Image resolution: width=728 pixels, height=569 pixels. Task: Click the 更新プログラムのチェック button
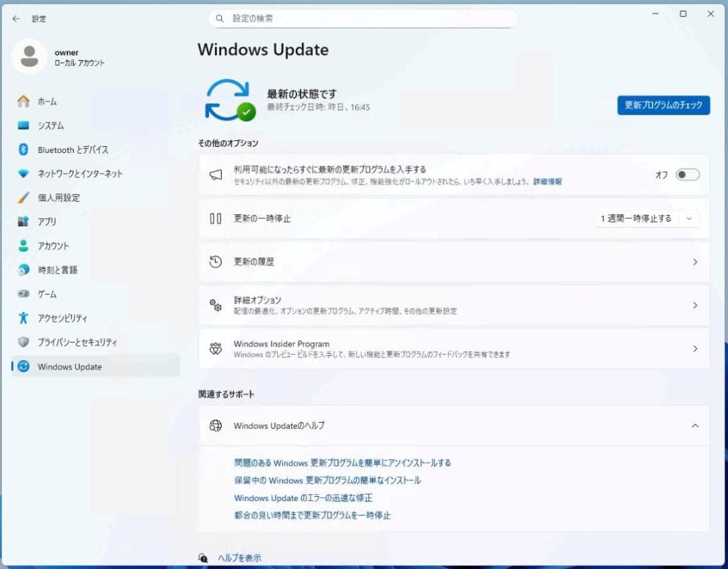pos(663,105)
